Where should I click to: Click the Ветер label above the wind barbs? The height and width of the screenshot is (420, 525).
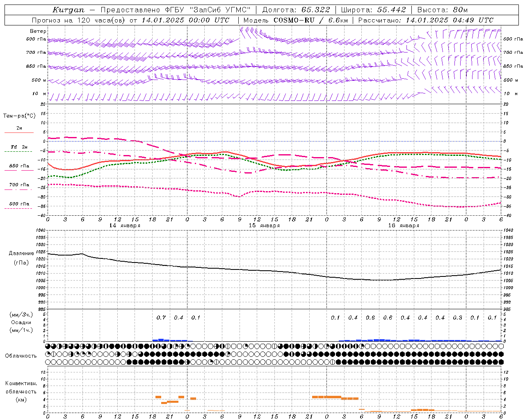[x=38, y=31]
